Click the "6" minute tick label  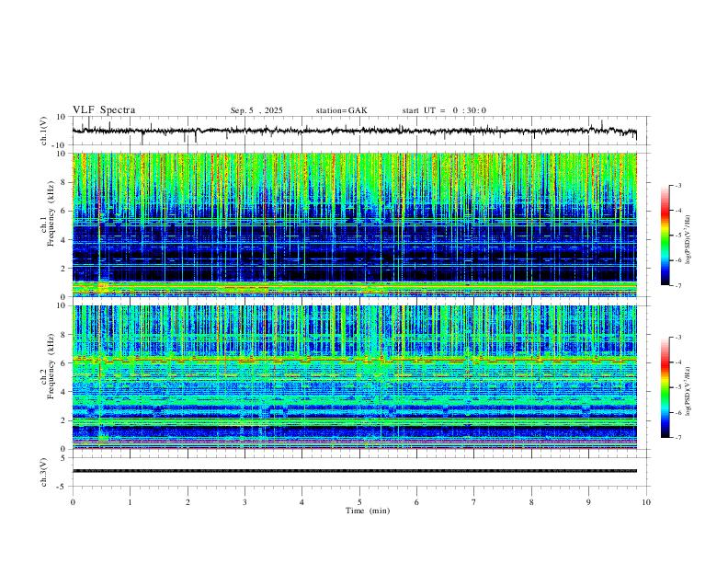click(x=416, y=502)
